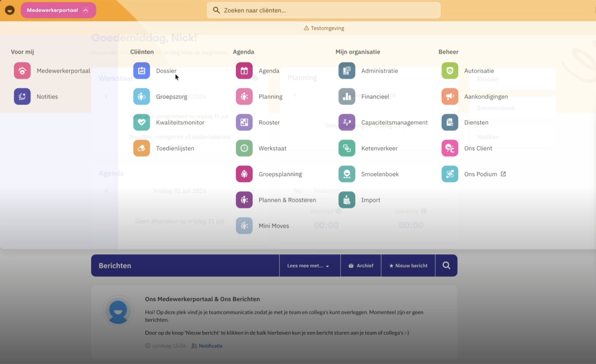Click the round logo in top-left corner
596x364 pixels.
point(10,10)
